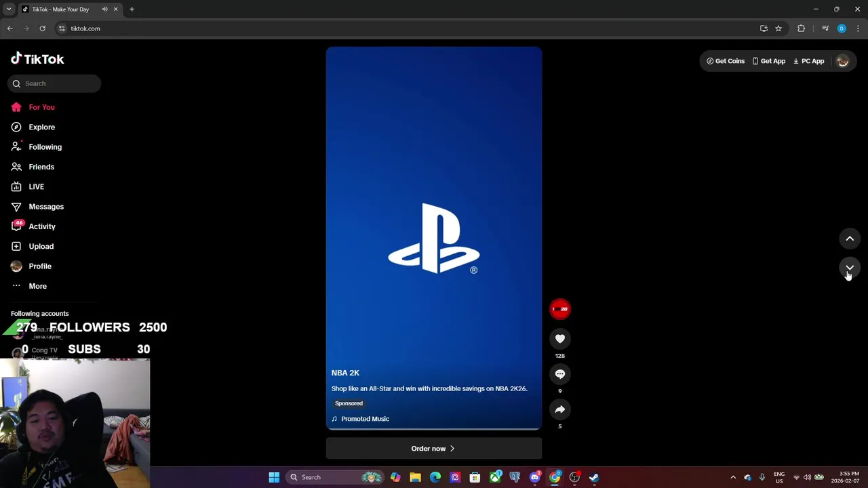Click the Get Coins button
Image resolution: width=868 pixels, height=488 pixels.
click(x=726, y=61)
